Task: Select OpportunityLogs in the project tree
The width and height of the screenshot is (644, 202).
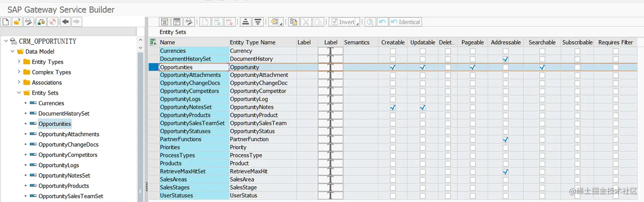Action: (x=59, y=165)
